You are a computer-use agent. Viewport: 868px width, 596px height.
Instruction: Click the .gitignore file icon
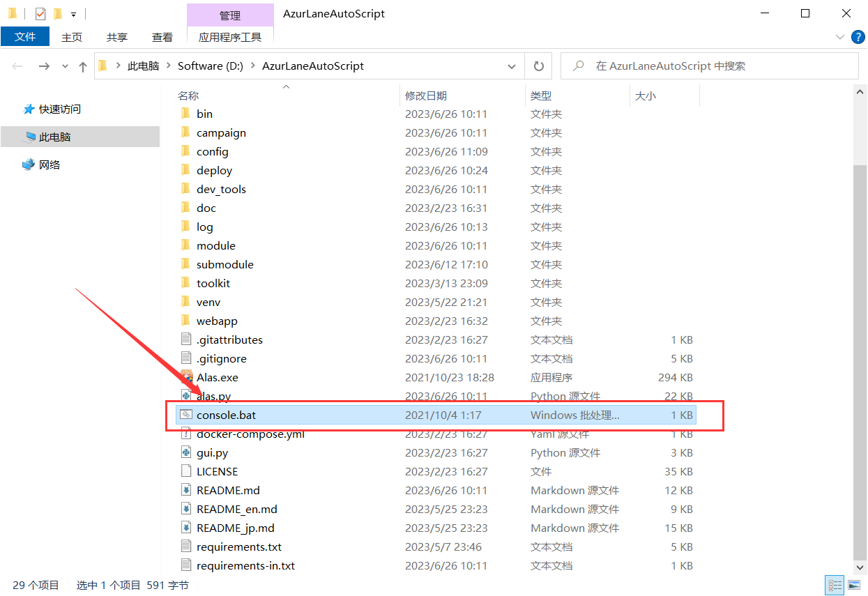coord(185,358)
